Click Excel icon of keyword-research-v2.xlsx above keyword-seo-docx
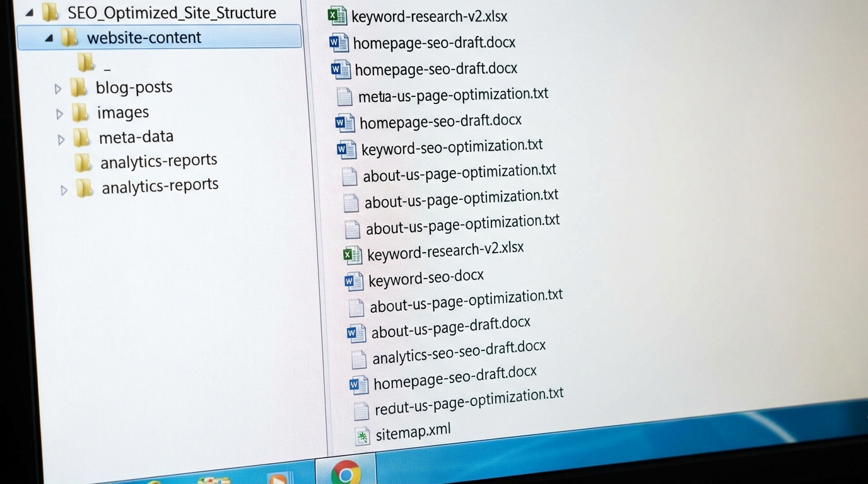 click(352, 255)
